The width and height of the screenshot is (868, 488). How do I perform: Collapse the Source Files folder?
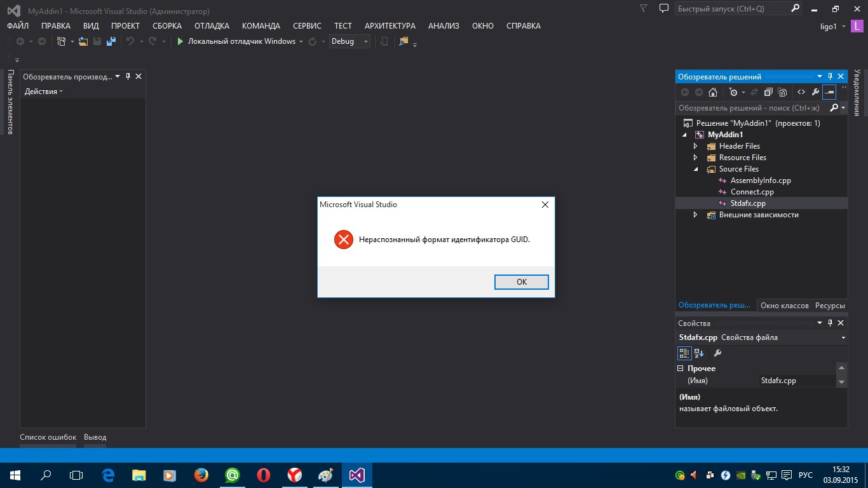click(696, 169)
